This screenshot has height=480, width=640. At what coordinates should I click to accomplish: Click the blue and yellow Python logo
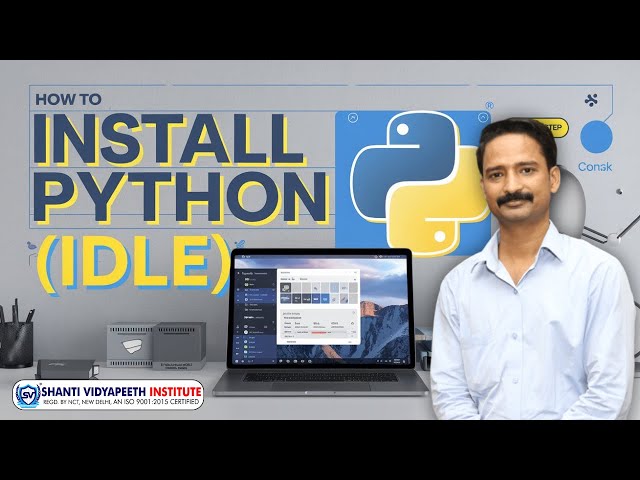(418, 182)
